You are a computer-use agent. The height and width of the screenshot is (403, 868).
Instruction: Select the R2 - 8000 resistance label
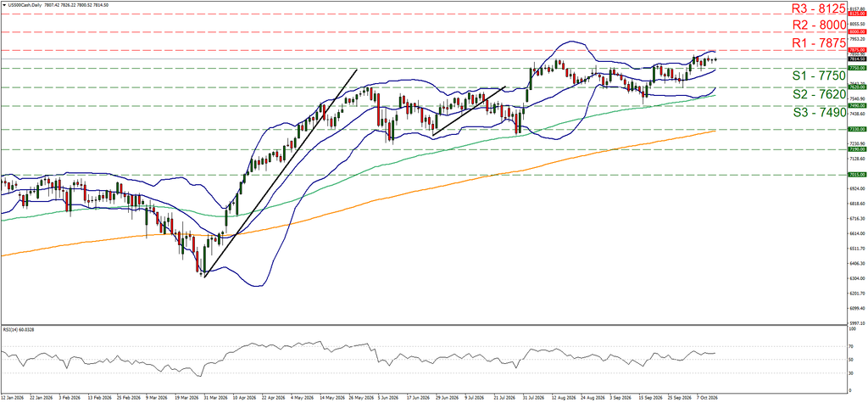[819, 25]
